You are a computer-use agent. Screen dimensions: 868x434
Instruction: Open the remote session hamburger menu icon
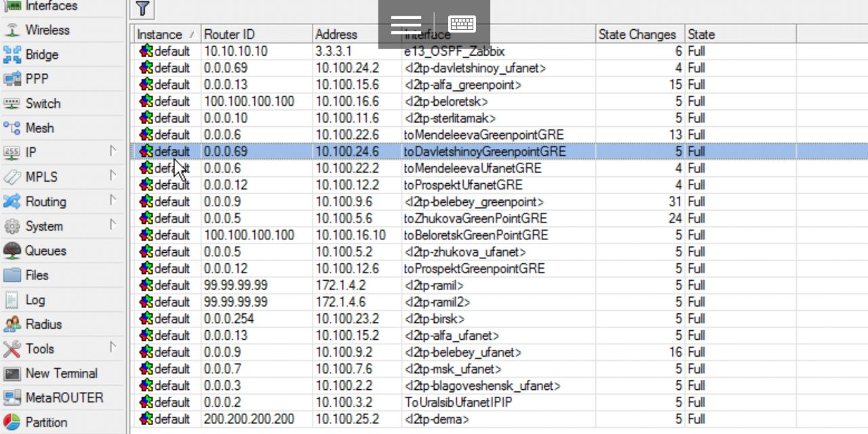pos(406,24)
